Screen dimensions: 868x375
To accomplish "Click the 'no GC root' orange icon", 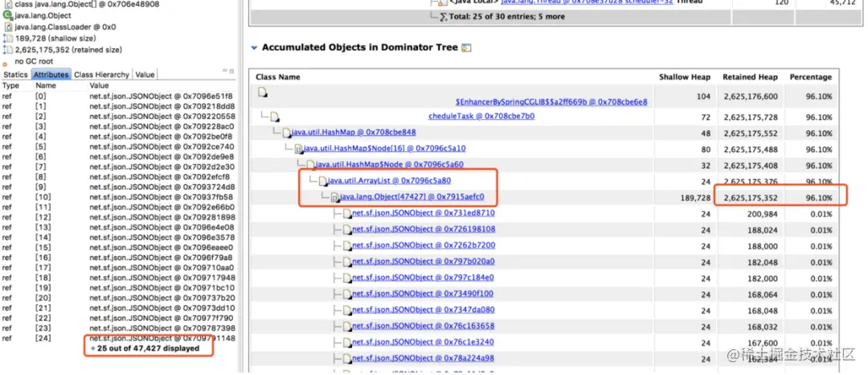I will pyautogui.click(x=5, y=63).
